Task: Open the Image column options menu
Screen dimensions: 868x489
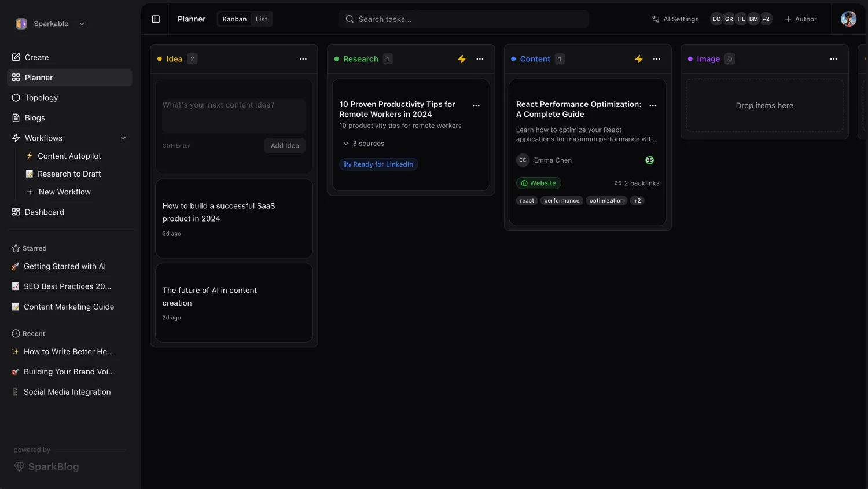Action: coord(833,59)
